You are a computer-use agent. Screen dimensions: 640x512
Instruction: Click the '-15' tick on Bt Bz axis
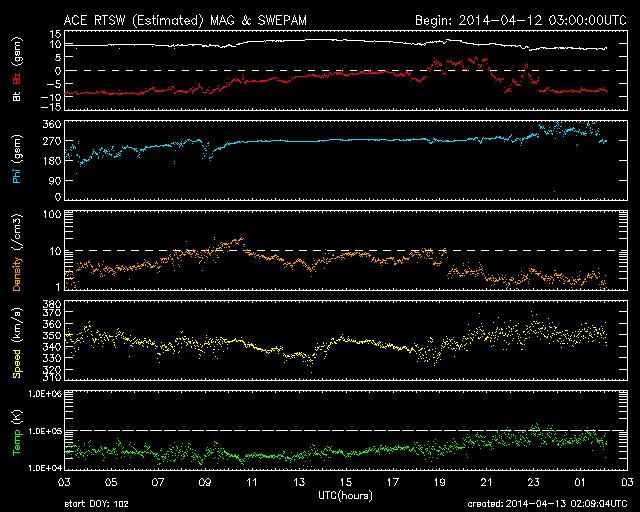(52, 107)
